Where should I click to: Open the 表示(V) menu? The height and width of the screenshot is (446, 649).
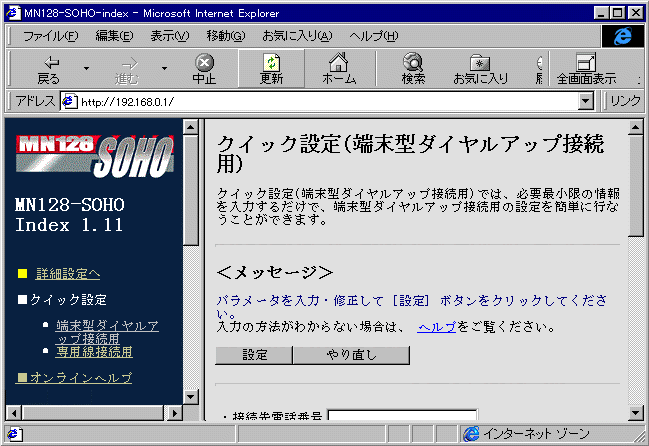coord(170,36)
